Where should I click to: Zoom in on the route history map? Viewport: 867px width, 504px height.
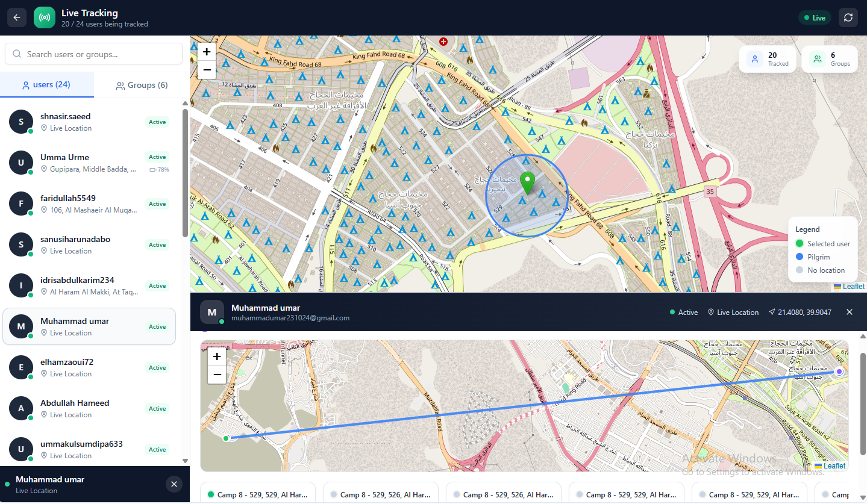pyautogui.click(x=217, y=356)
